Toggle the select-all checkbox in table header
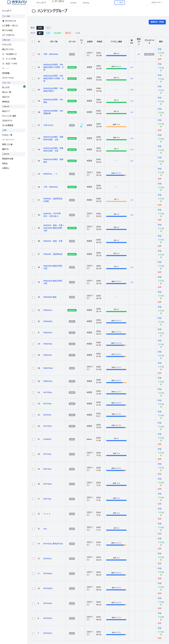This screenshot has width=169, height=644. [x=34, y=42]
